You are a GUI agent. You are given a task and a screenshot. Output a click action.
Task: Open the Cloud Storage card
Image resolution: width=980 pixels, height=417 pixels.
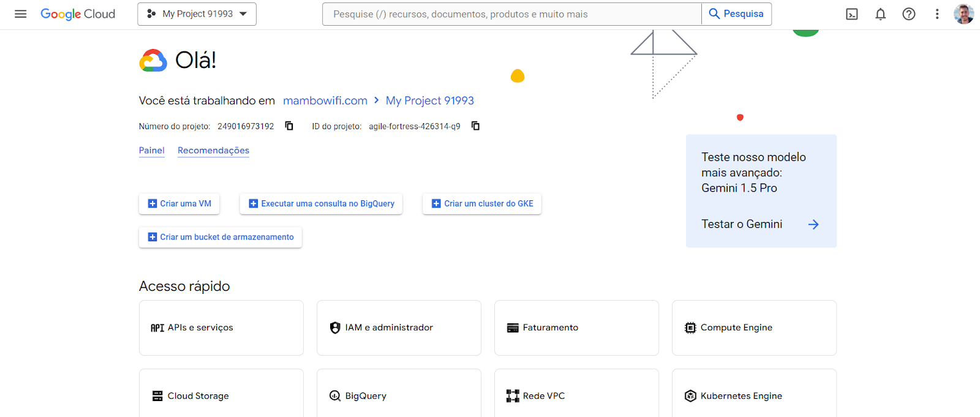point(221,393)
